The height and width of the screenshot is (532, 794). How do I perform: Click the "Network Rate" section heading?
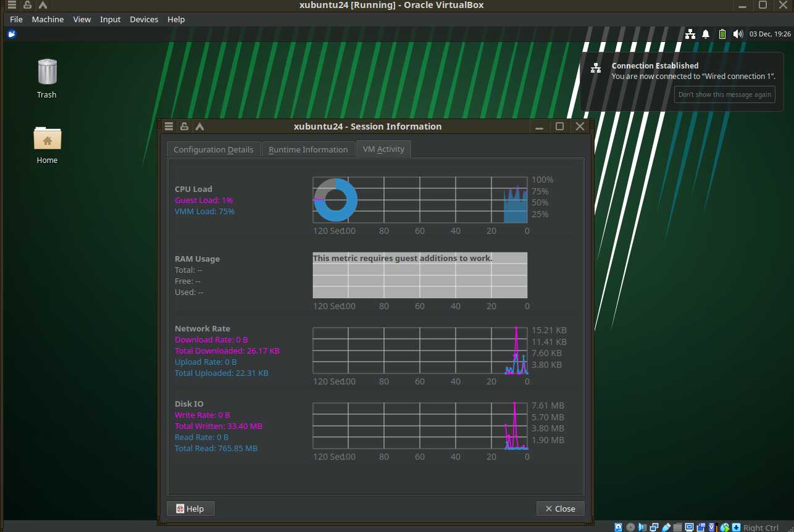click(x=203, y=329)
